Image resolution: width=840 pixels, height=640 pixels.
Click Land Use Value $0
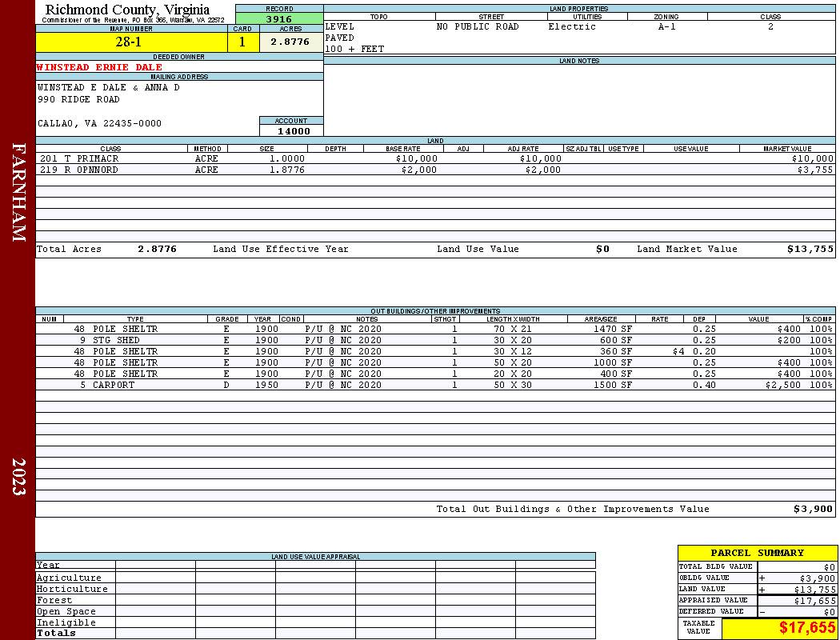coord(602,249)
